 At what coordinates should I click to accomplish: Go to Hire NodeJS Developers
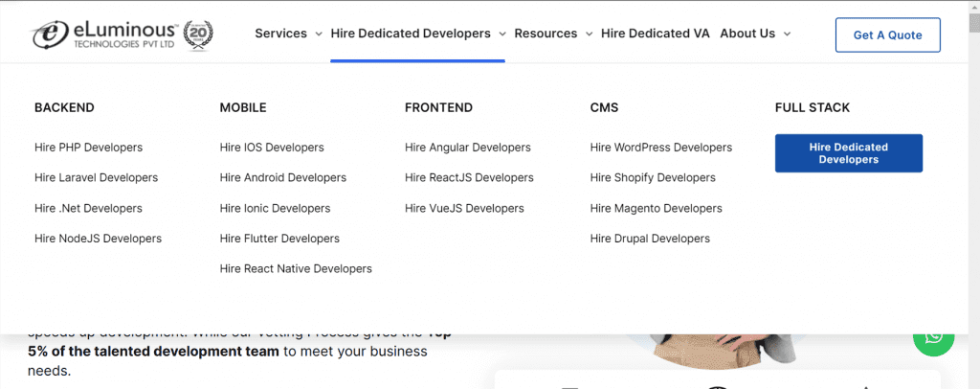[x=98, y=239]
